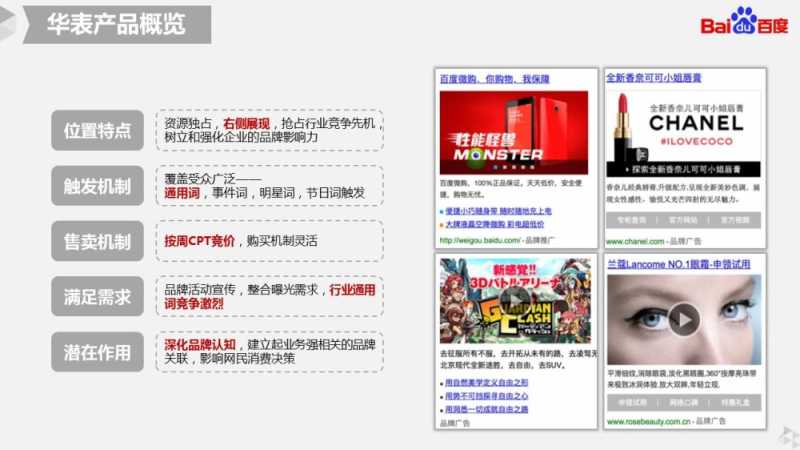800x450 pixels.
Task: Open the 用自然美学定义自由之形 link
Action: click(x=486, y=383)
